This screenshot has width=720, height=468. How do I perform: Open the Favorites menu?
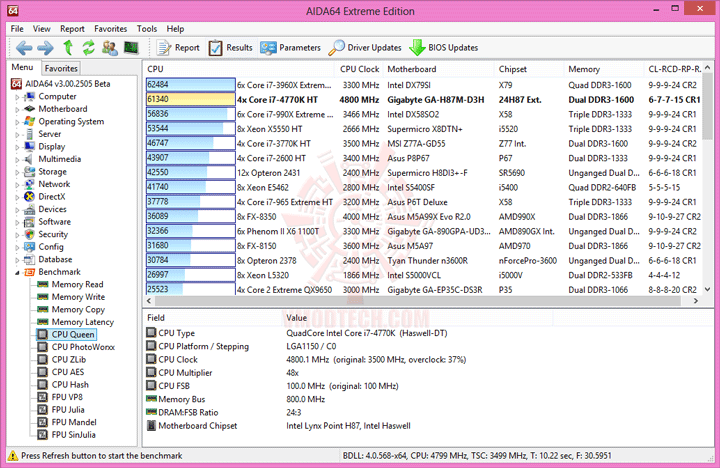[110, 28]
